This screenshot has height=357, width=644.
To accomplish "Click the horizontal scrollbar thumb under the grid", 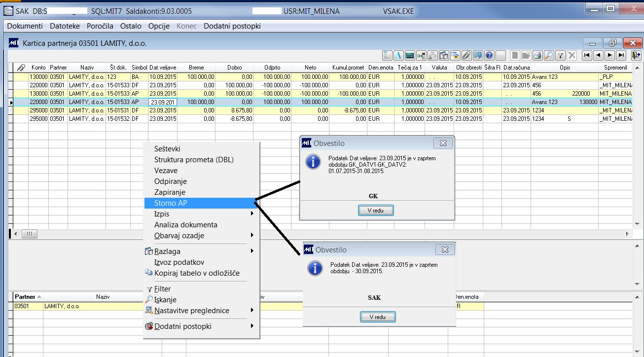I will point(30,234).
